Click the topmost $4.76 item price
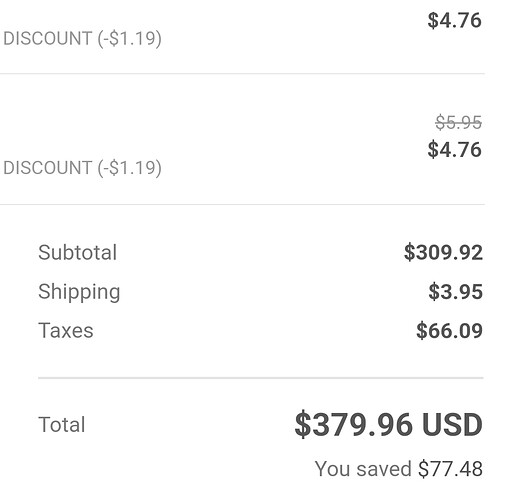Image resolution: width=513 pixels, height=500 pixels. [455, 20]
